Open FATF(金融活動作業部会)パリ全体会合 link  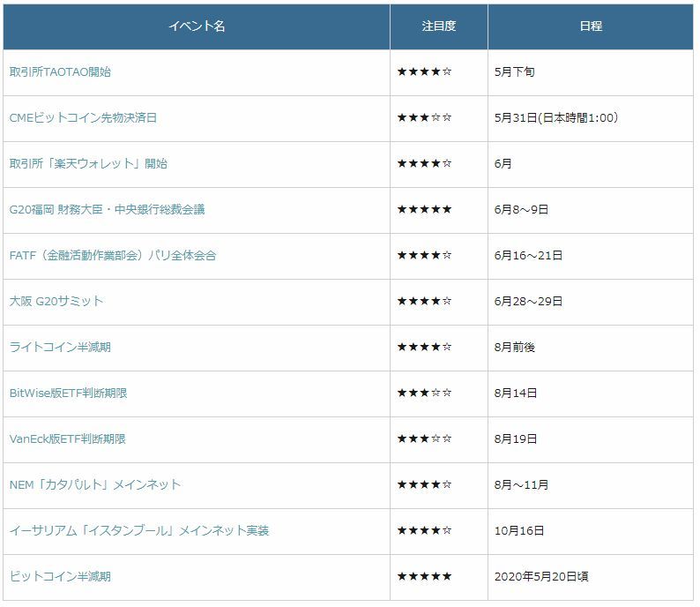pos(112,256)
